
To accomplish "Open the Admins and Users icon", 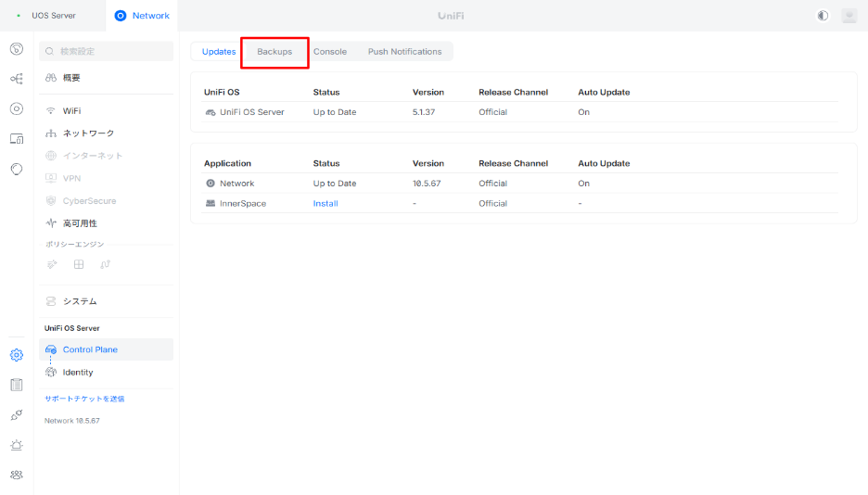I will click(x=17, y=475).
